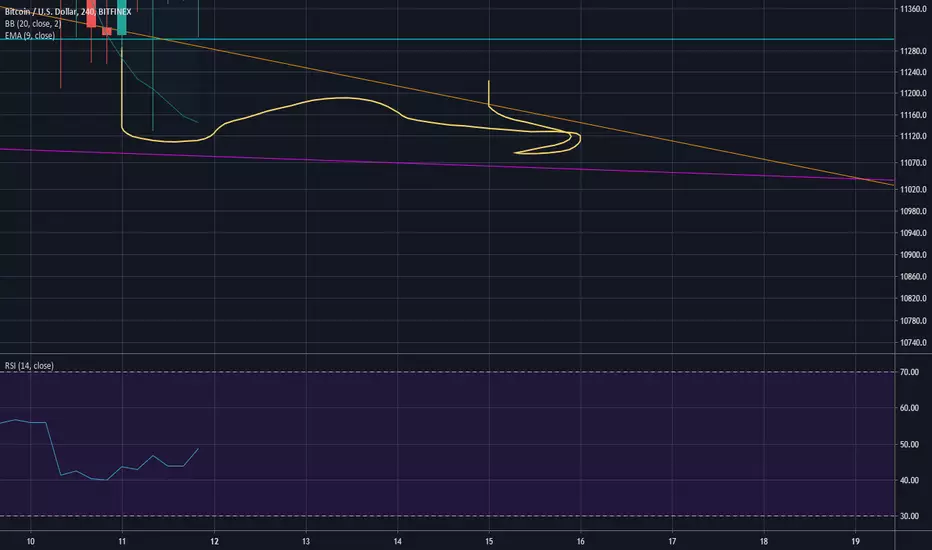932x550 pixels.
Task: Click the BB (20, close, 2) indicator label
Action: click(x=33, y=24)
